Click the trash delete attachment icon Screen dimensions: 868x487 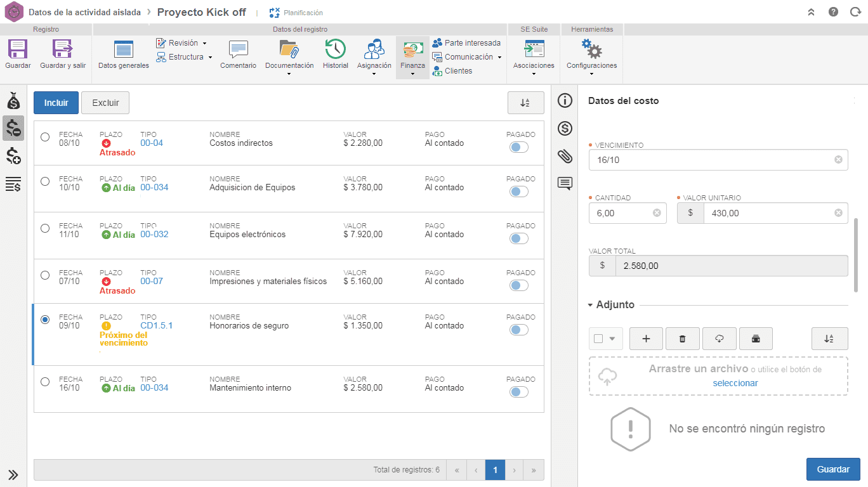pos(683,339)
